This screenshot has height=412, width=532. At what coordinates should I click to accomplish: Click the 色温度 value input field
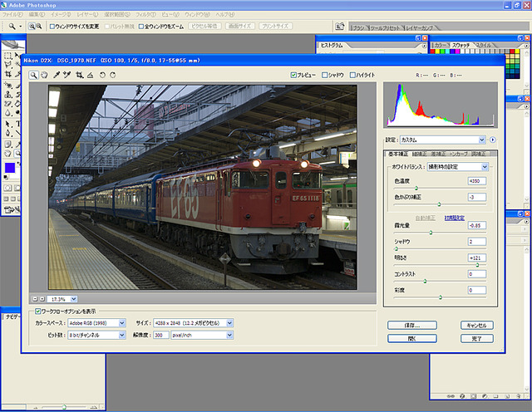point(477,180)
